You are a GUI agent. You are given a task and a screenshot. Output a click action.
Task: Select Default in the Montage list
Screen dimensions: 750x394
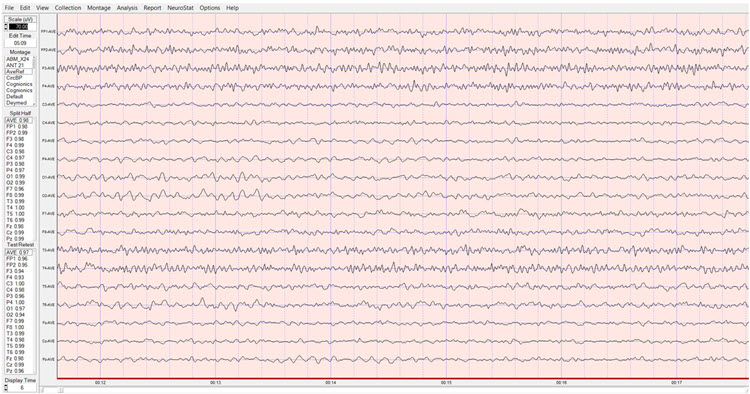(18, 97)
